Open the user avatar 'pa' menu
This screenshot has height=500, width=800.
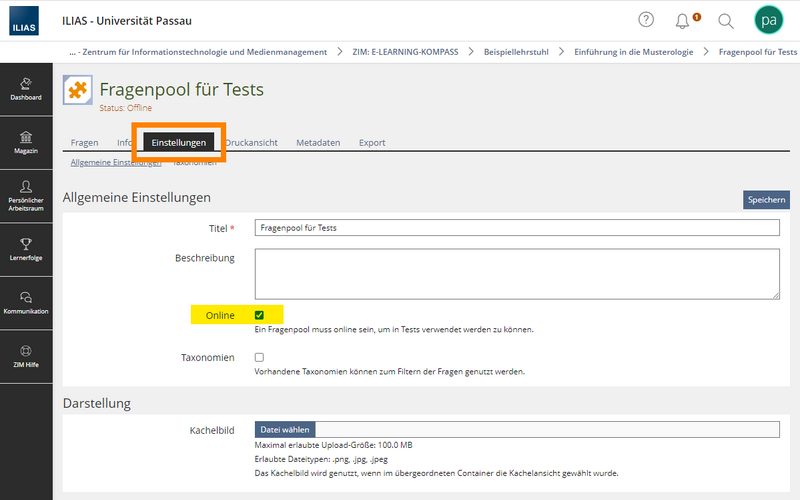pyautogui.click(x=768, y=20)
